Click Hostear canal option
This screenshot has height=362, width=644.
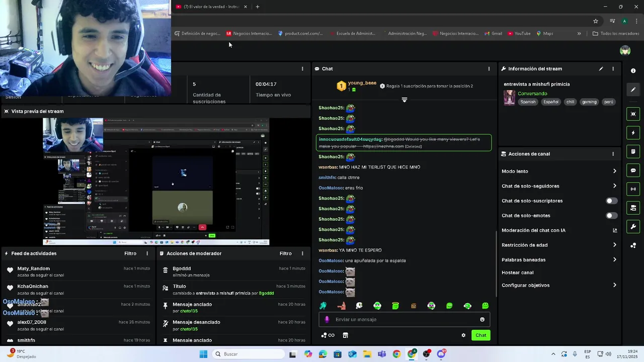pyautogui.click(x=517, y=273)
